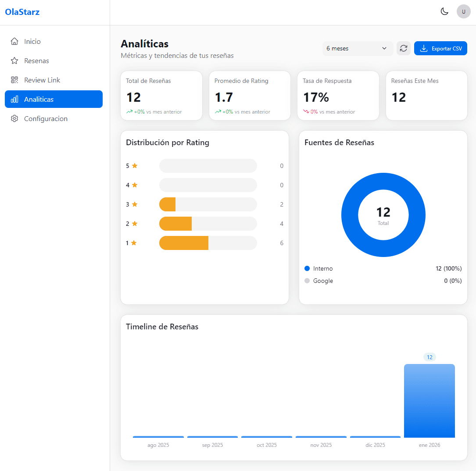Click the OlaStarz logo
This screenshot has height=471, width=476.
[x=22, y=12]
